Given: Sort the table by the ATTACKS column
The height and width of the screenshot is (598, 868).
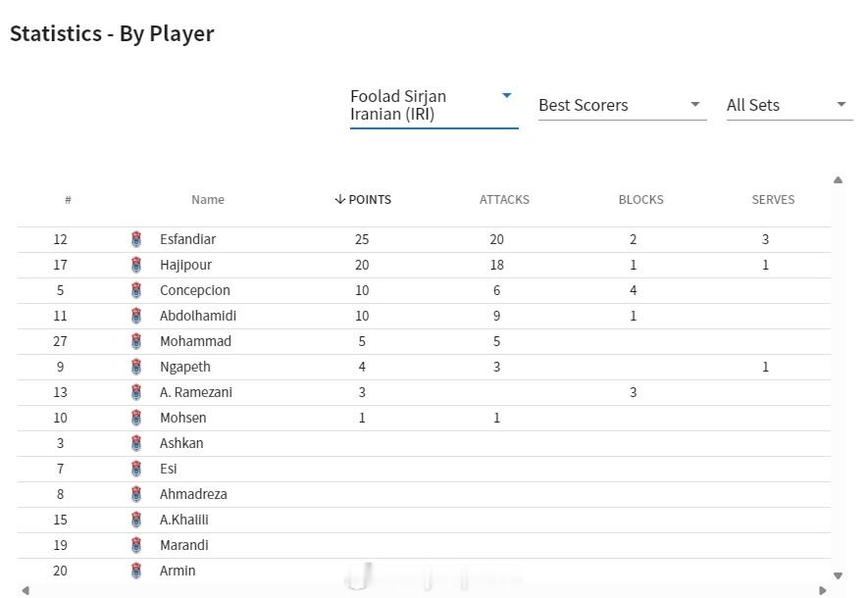Looking at the screenshot, I should pyautogui.click(x=504, y=200).
